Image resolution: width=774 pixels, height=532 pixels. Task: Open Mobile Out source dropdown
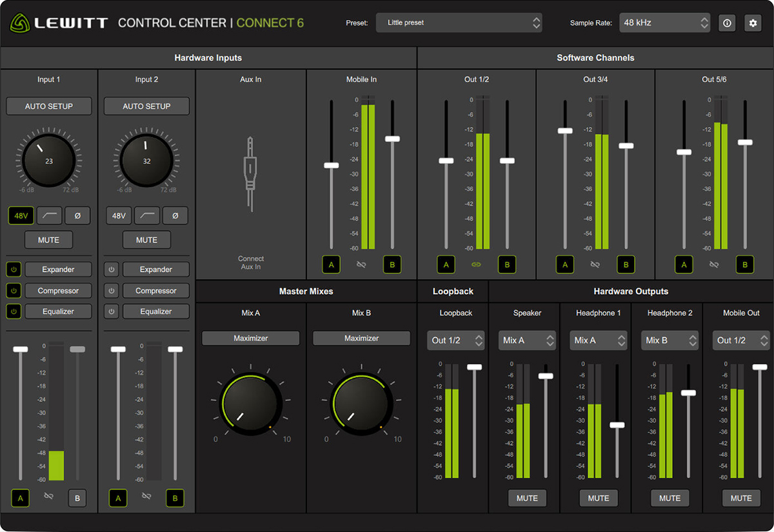pyautogui.click(x=741, y=340)
